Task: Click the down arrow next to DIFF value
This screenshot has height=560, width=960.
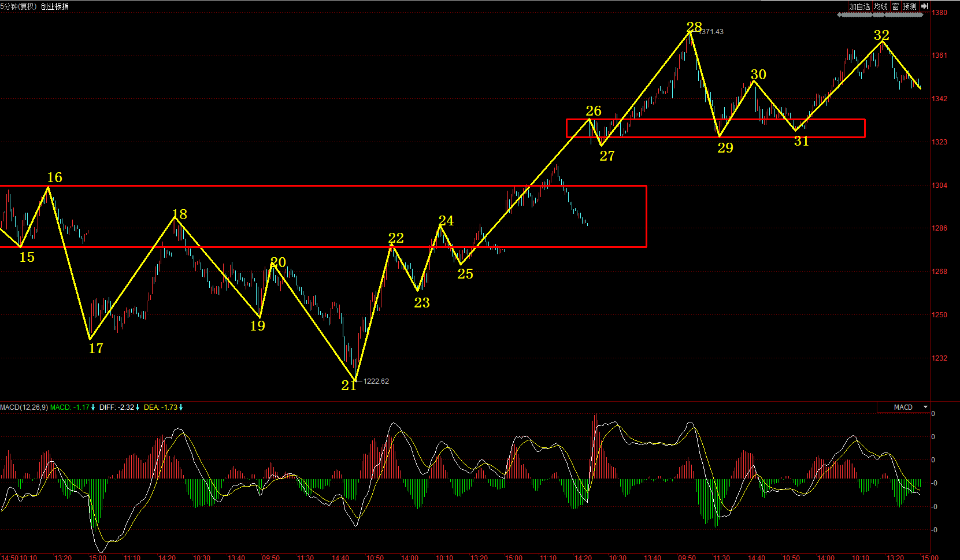Action: click(138, 407)
